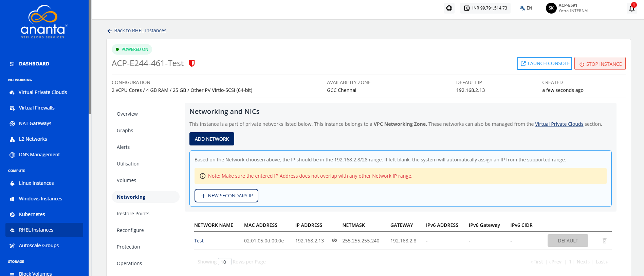Follow the Virtual Private Clouds hyperlink
This screenshot has width=644, height=276.
[x=559, y=124]
